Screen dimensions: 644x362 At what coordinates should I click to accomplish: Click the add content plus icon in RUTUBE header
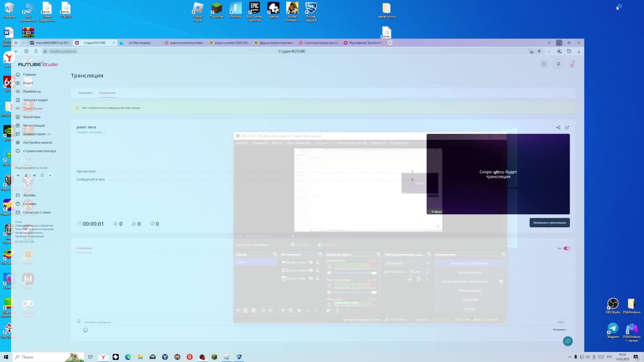(544, 64)
